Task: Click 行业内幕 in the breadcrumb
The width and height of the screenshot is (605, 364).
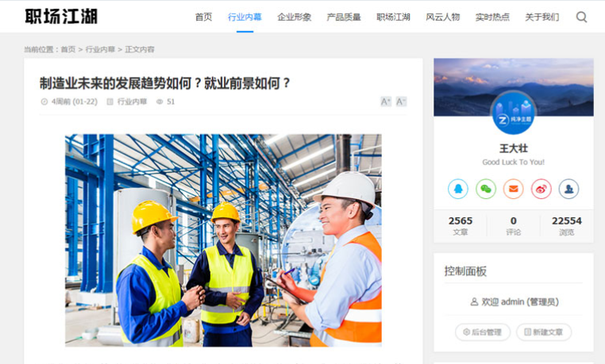Action: point(100,49)
